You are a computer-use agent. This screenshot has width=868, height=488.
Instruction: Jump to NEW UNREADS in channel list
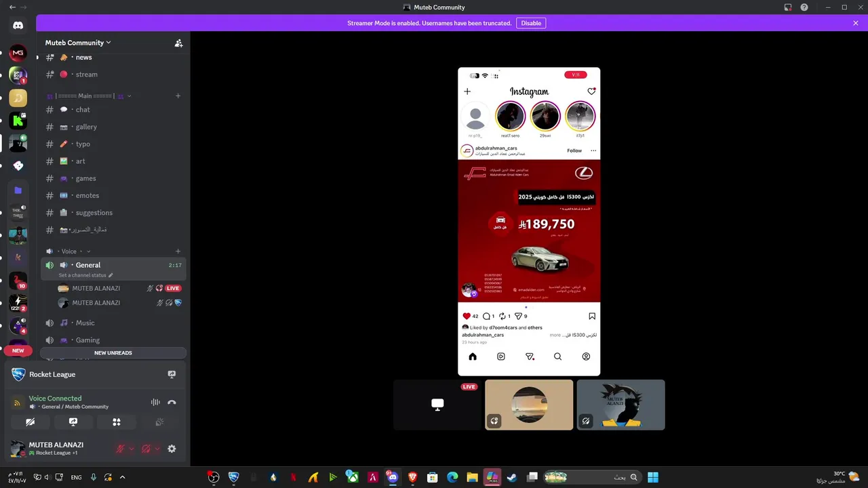click(x=113, y=353)
